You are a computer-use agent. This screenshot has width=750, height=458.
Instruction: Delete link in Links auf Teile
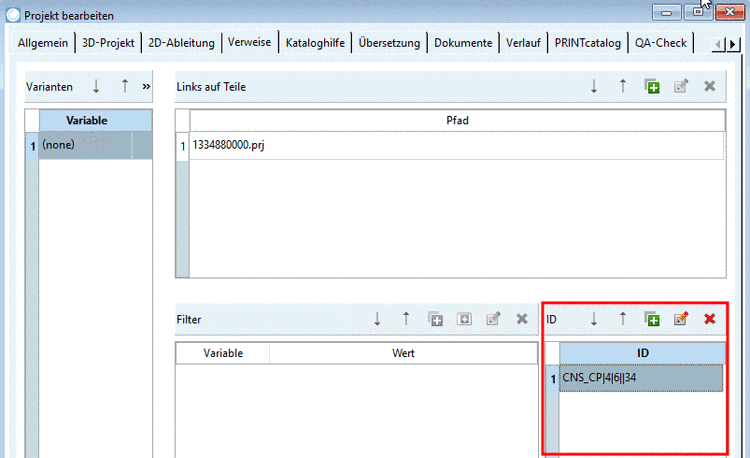coord(710,87)
